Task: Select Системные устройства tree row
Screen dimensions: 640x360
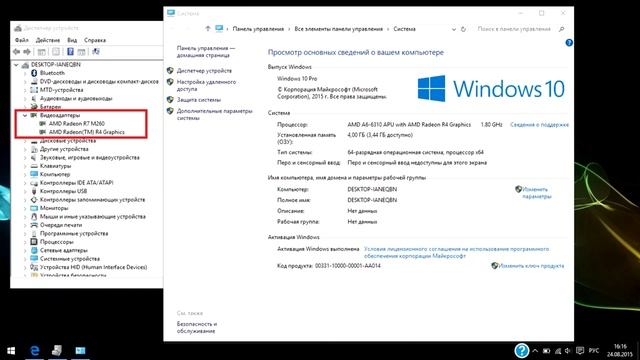Action: click(69, 259)
